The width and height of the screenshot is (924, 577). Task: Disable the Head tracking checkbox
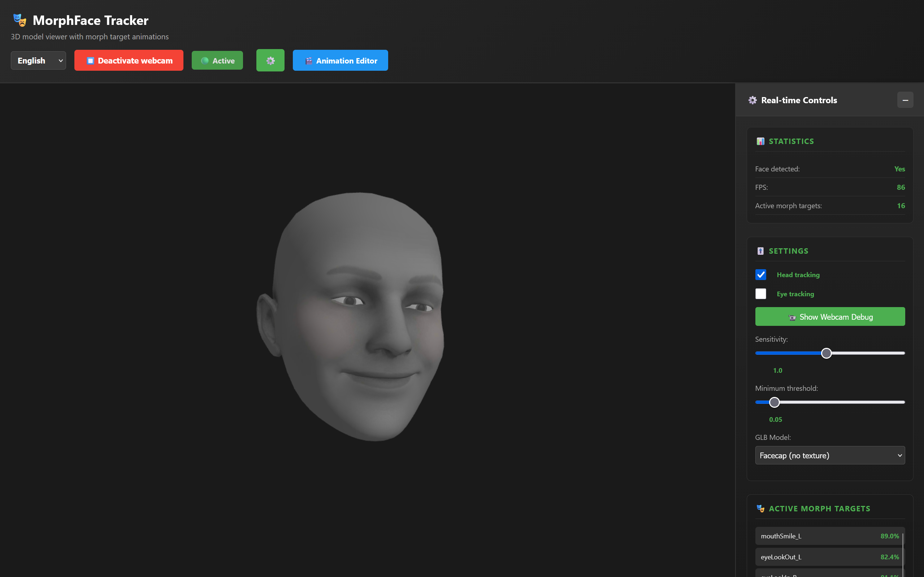(760, 274)
